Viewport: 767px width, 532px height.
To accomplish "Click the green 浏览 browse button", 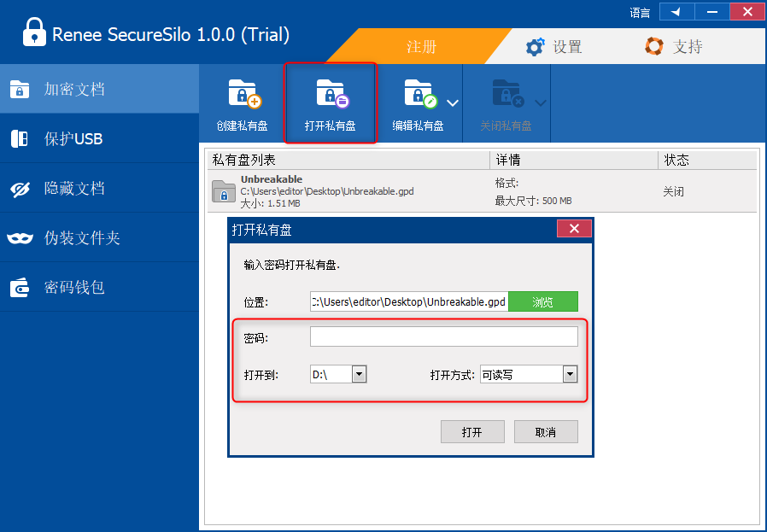I will coord(543,301).
